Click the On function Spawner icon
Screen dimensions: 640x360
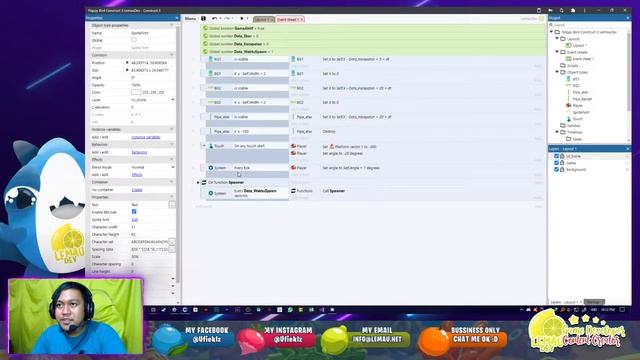point(204,182)
